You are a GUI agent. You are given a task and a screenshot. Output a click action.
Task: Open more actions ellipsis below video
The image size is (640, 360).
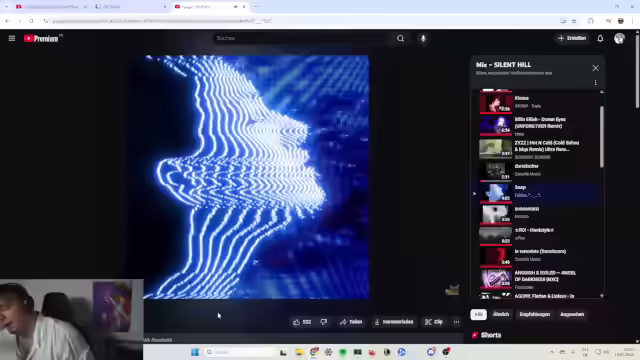(456, 322)
